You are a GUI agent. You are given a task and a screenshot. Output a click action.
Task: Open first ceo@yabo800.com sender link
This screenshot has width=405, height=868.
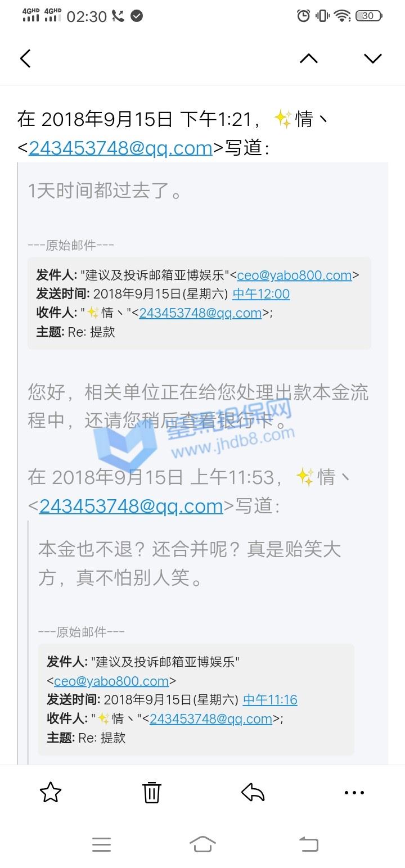point(294,275)
